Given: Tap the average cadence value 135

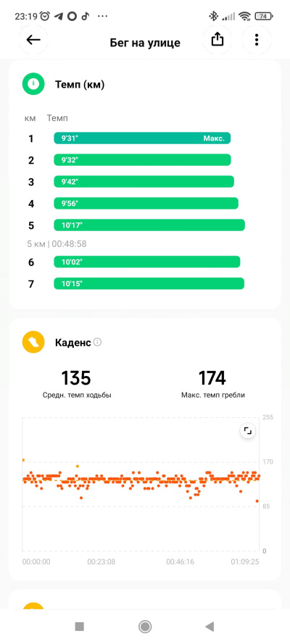Looking at the screenshot, I should click(76, 378).
